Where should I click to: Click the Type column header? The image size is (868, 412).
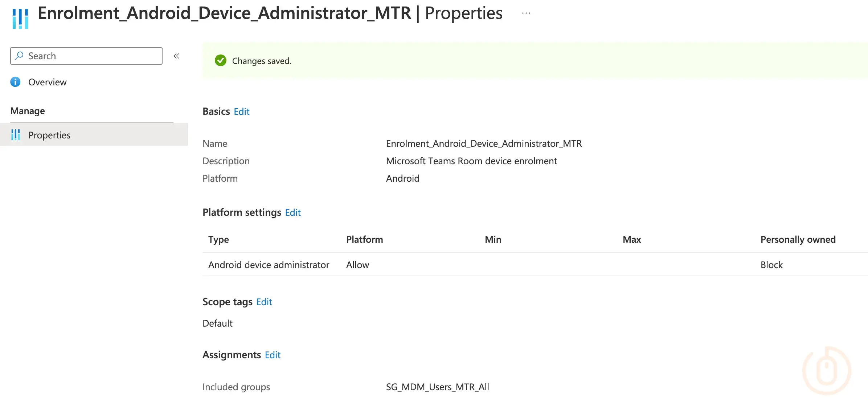(x=218, y=239)
